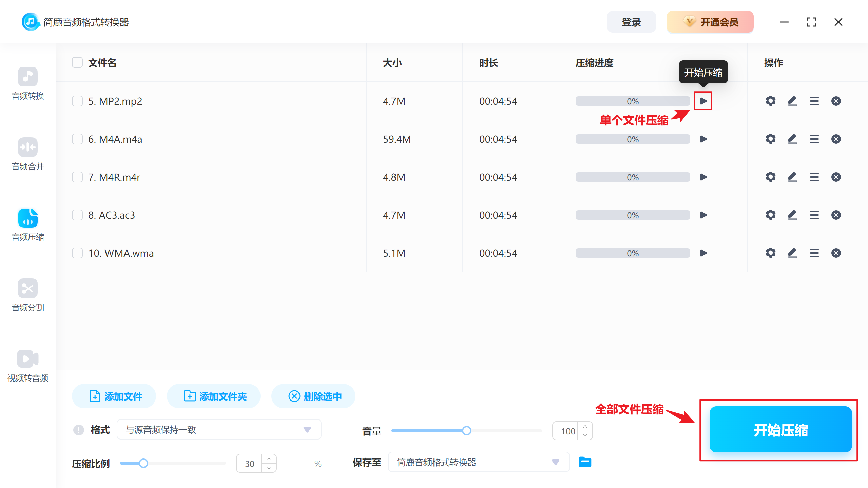The height and width of the screenshot is (488, 868).
Task: Open the save folder icon near 保存至
Action: pyautogui.click(x=585, y=462)
